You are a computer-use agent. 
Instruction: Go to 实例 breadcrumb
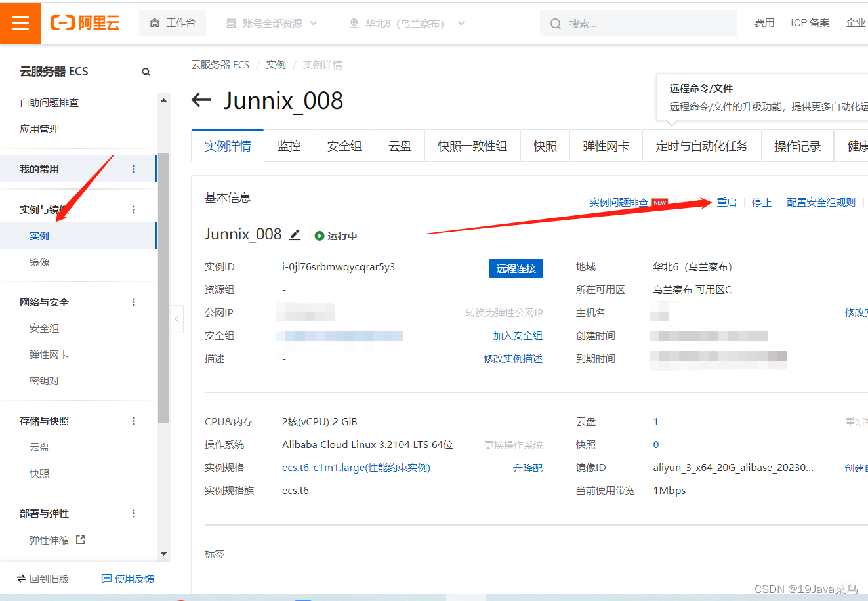(x=276, y=65)
